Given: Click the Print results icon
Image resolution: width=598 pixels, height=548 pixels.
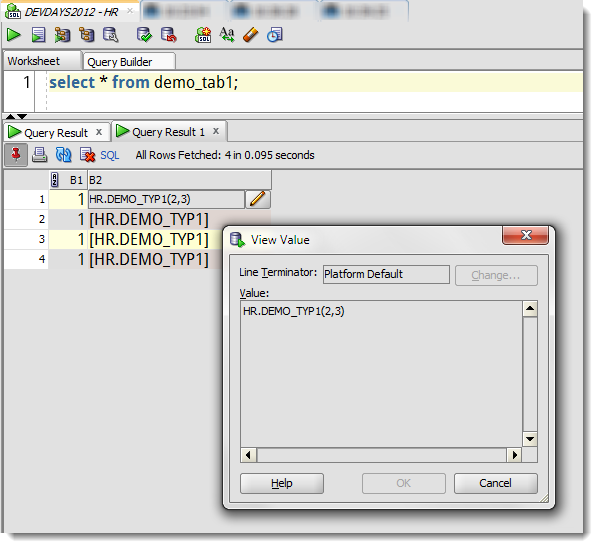Looking at the screenshot, I should click(39, 155).
